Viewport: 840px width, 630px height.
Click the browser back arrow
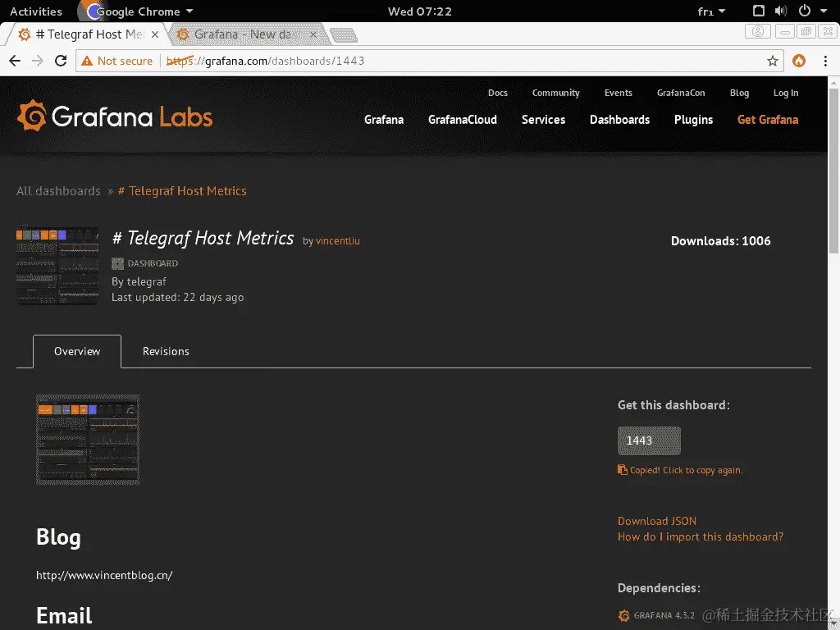click(x=15, y=61)
